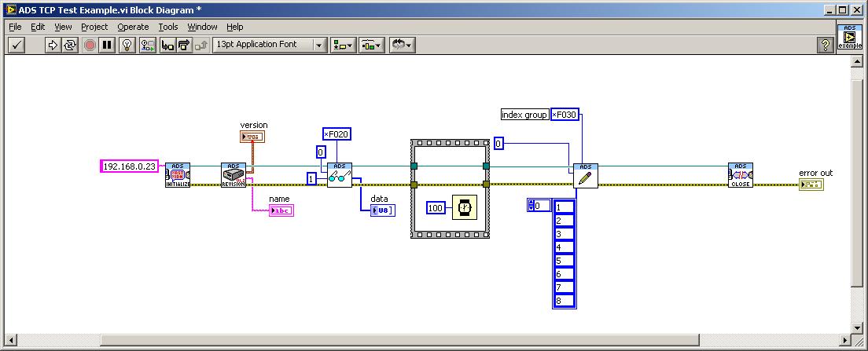Click the broken Run arrow button
868x351 pixels.
53,45
